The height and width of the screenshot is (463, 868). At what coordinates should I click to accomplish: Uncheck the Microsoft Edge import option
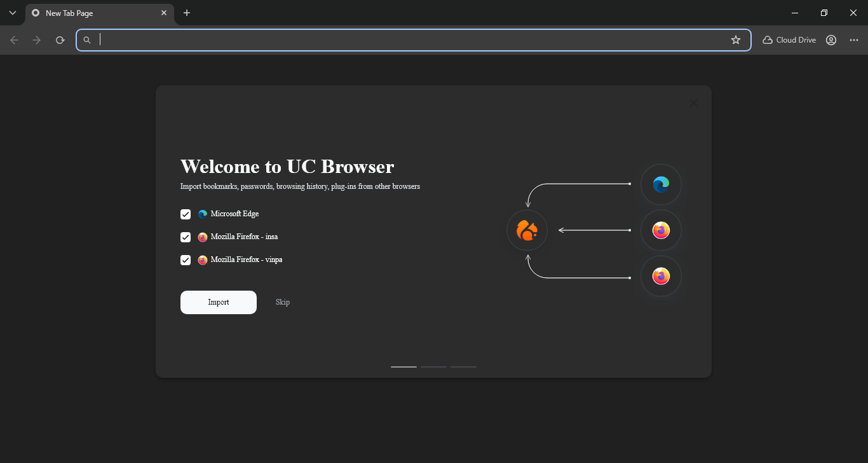185,214
